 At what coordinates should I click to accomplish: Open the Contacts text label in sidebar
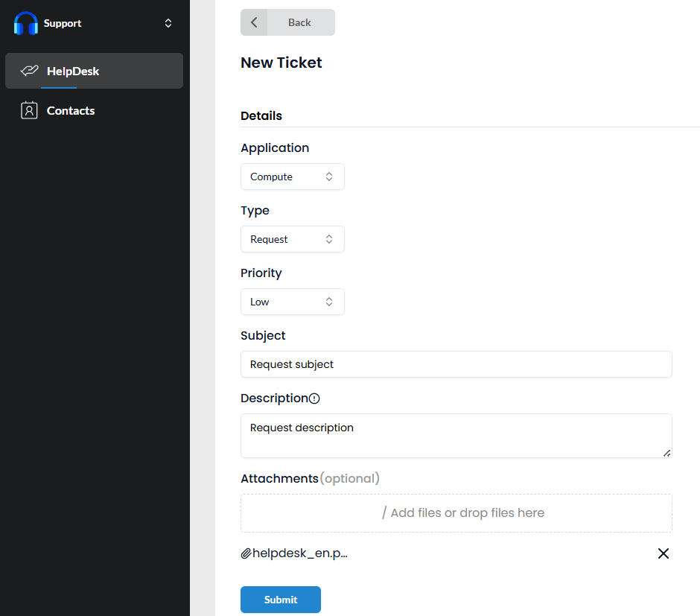71,111
